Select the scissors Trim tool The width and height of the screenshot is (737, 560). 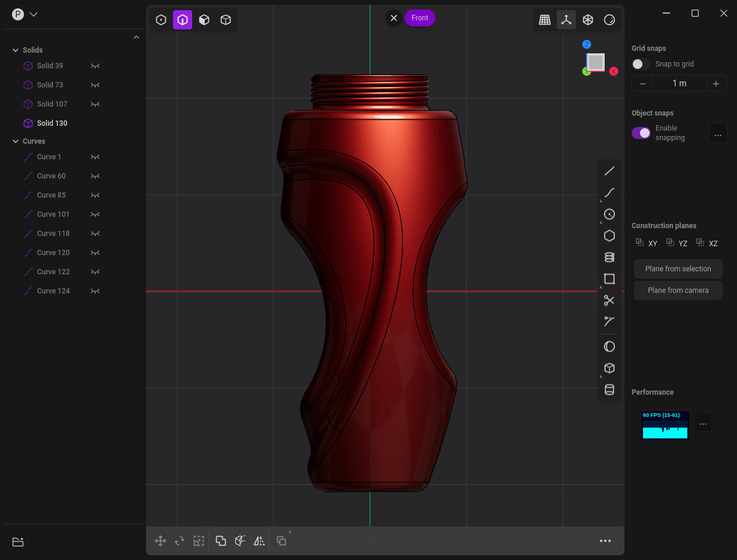(609, 300)
